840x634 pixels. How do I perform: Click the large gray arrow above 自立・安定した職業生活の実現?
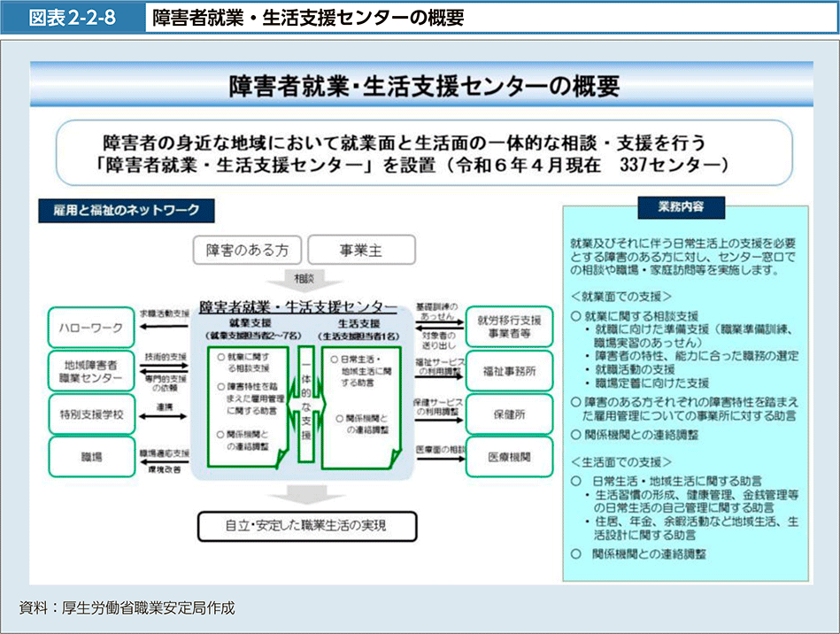pyautogui.click(x=306, y=491)
